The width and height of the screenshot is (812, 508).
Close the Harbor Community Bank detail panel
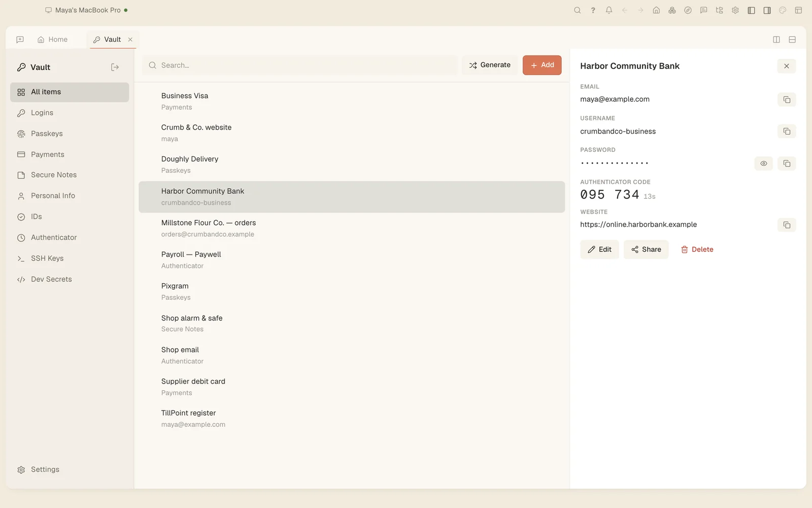787,66
